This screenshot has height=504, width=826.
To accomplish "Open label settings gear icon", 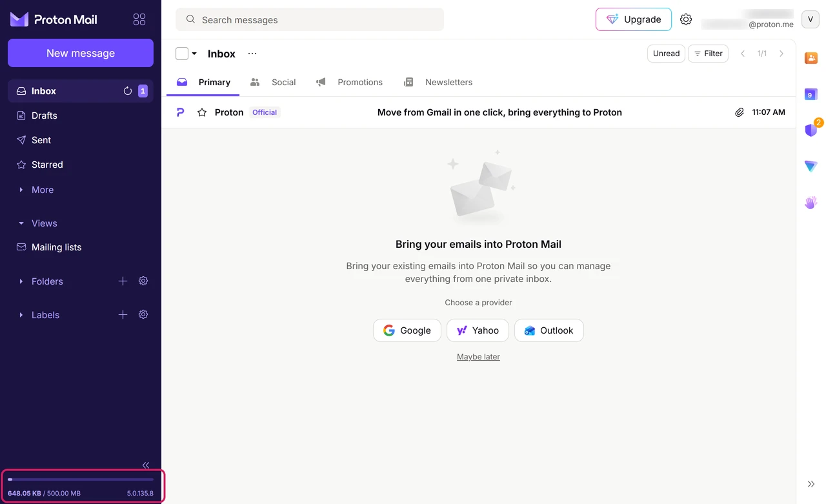I will tap(143, 314).
